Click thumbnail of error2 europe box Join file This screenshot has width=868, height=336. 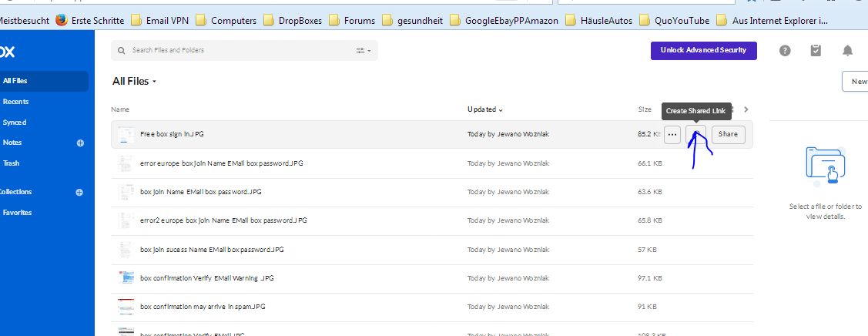click(x=126, y=220)
